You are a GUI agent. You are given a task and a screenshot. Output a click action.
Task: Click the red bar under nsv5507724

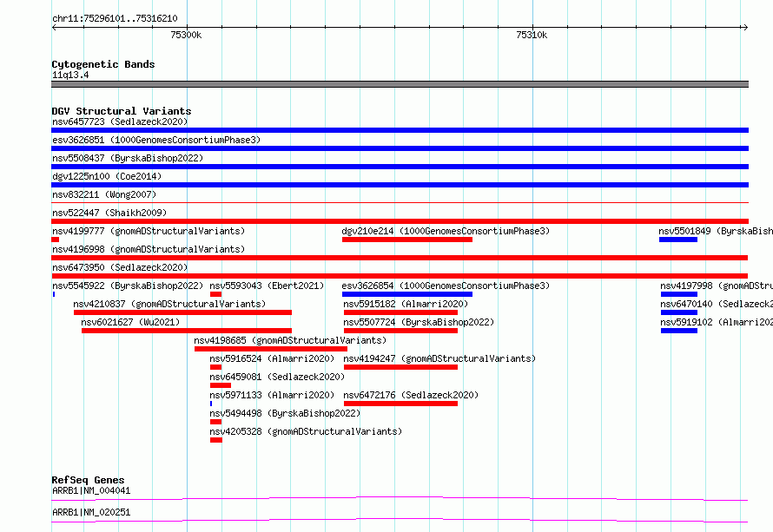point(400,331)
